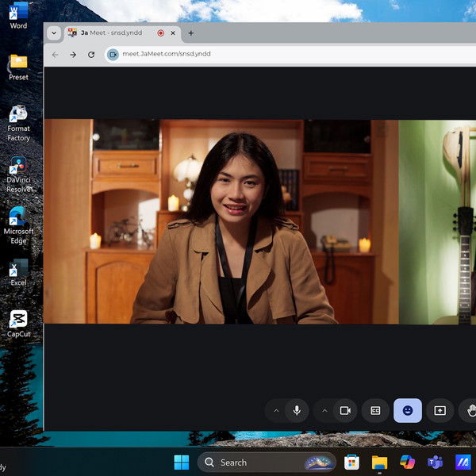Go forward in browser history
Viewport: 476px width, 476px height.
tap(73, 55)
